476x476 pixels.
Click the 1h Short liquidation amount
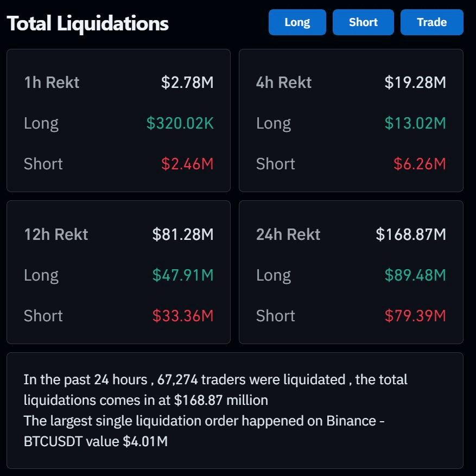[x=187, y=164]
